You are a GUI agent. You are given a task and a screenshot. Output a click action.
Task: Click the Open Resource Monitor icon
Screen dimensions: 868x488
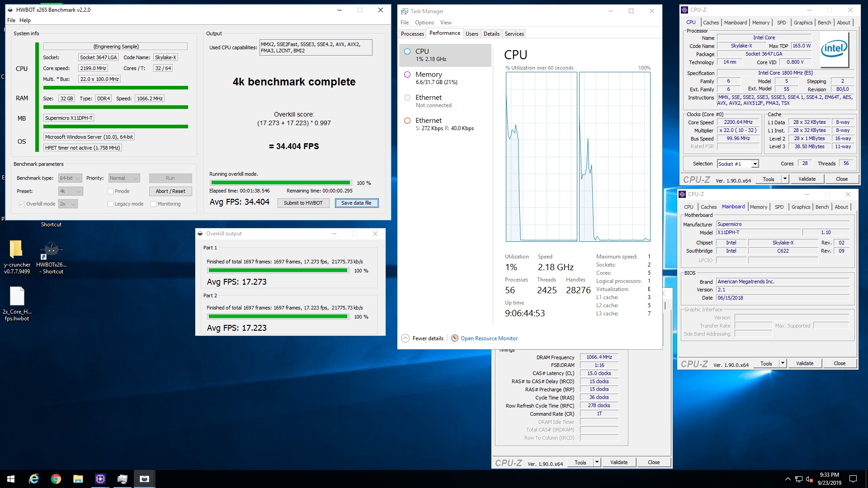455,338
